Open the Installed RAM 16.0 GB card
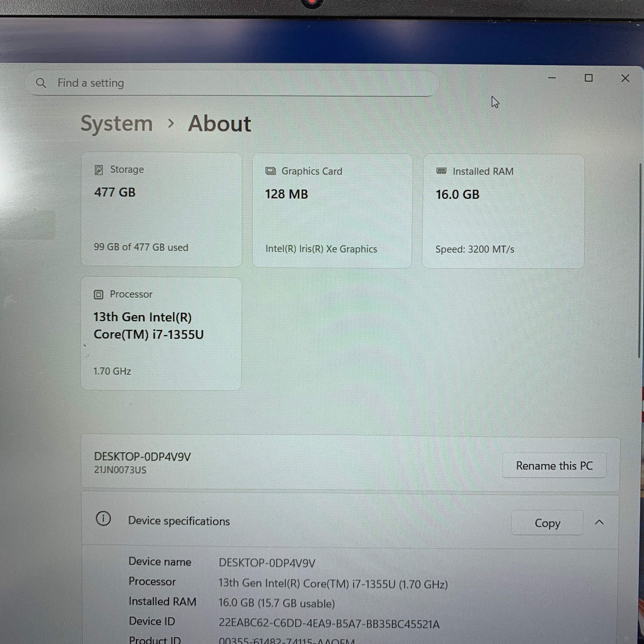Image resolution: width=644 pixels, height=644 pixels. pos(503,211)
